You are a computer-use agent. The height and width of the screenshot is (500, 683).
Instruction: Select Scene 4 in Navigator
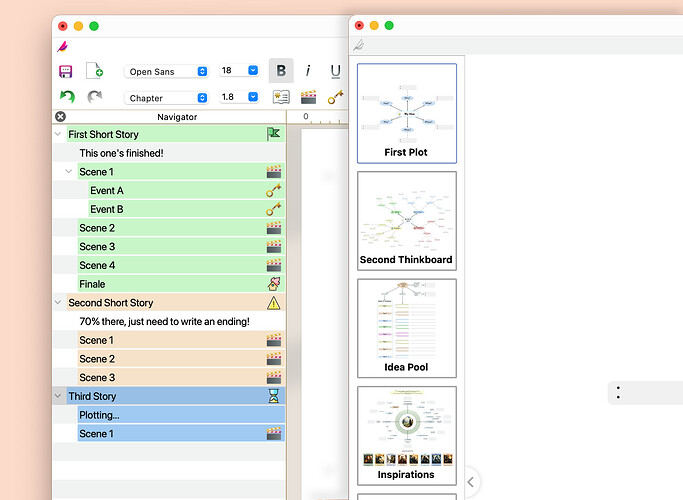coord(181,265)
